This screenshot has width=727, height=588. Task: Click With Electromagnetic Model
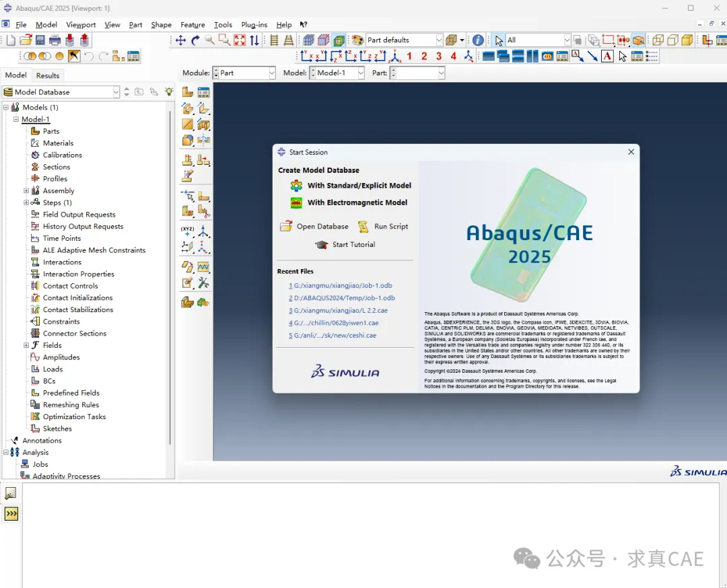[x=349, y=203]
